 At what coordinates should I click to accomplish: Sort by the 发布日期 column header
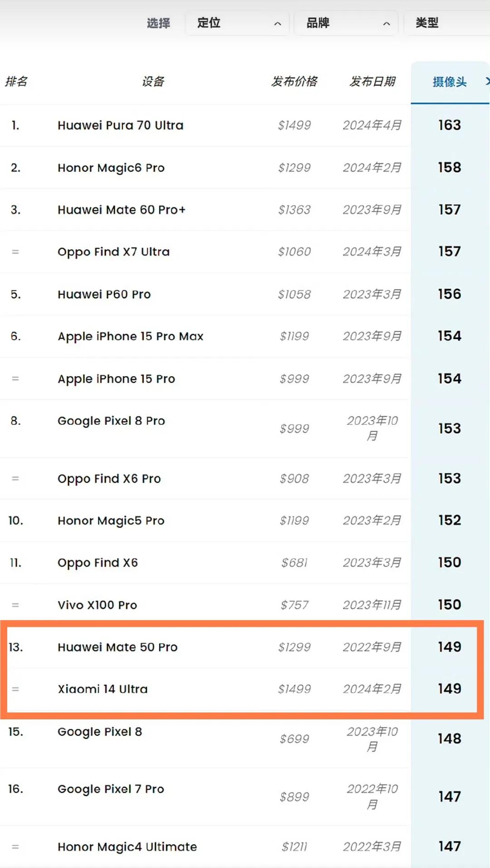tap(372, 82)
